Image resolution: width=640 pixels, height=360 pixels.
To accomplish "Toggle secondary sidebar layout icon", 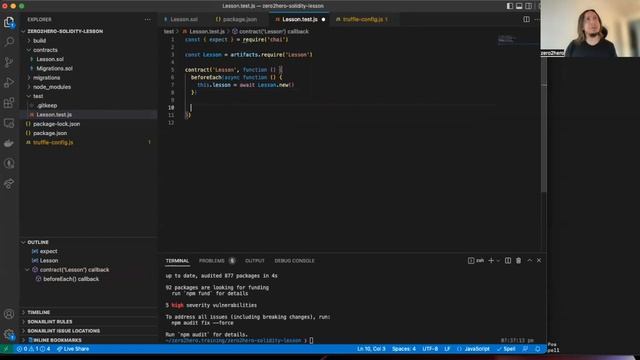I will (529, 6).
